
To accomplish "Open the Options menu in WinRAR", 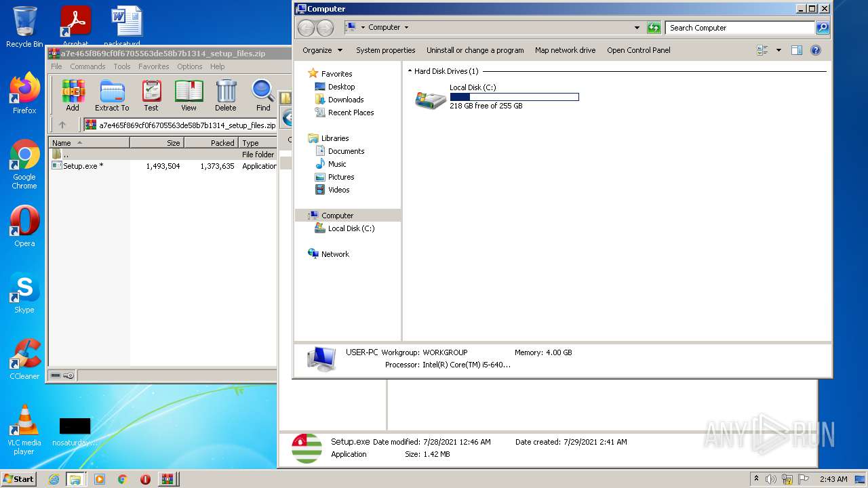I will (x=190, y=66).
